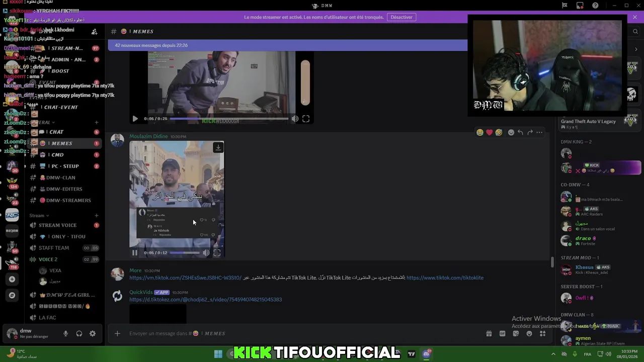Open the attachment plus button
This screenshot has width=644, height=362.
pyautogui.click(x=117, y=333)
